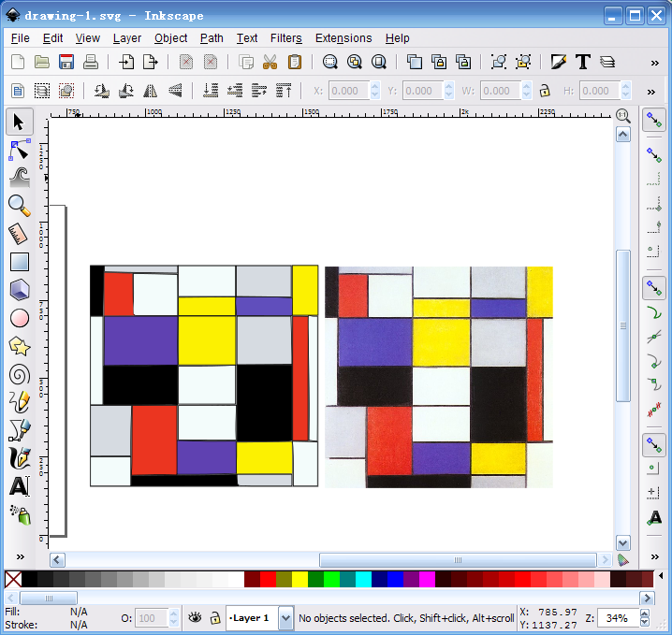Open the Filters menu
This screenshot has height=635, width=672.
[285, 38]
